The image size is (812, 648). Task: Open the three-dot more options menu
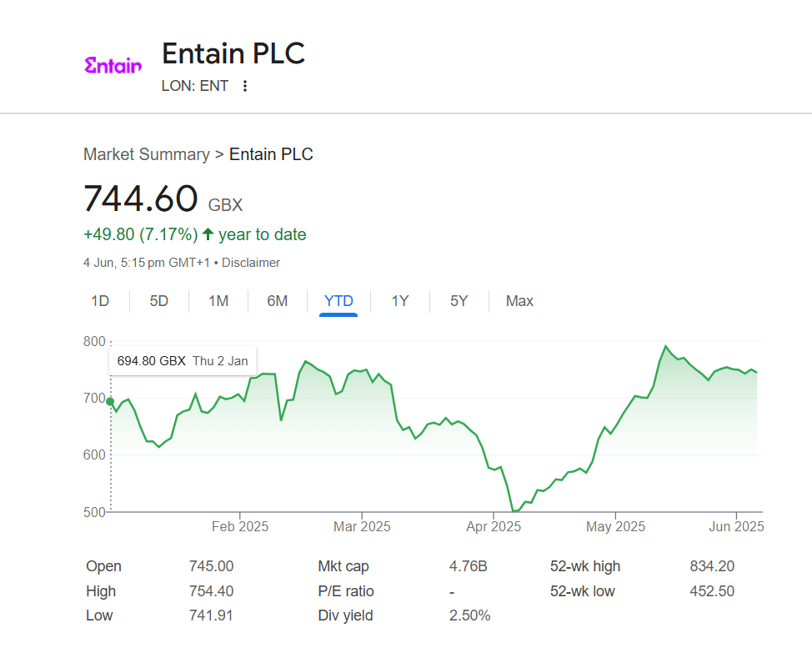[244, 86]
